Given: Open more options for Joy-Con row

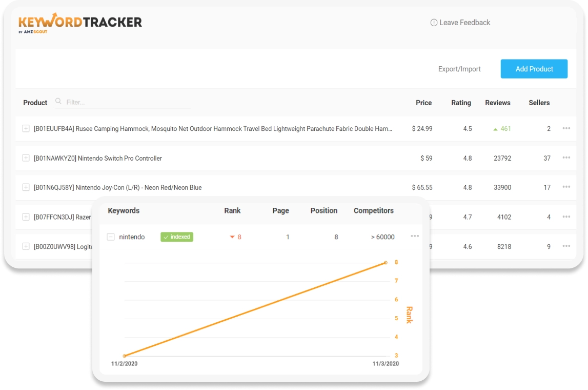Looking at the screenshot, I should click(x=566, y=187).
